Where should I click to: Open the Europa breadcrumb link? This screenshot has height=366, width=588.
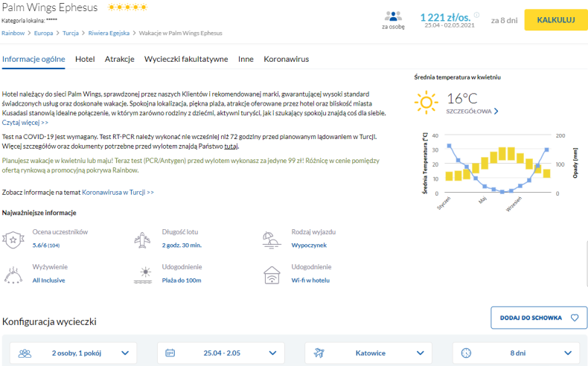(43, 33)
